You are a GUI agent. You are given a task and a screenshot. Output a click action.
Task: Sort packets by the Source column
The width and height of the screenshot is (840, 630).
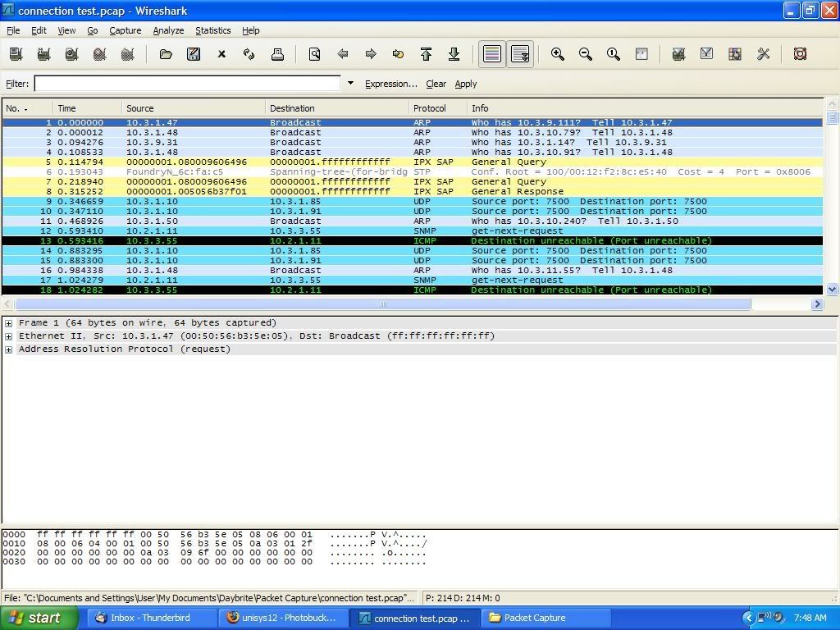click(x=194, y=108)
